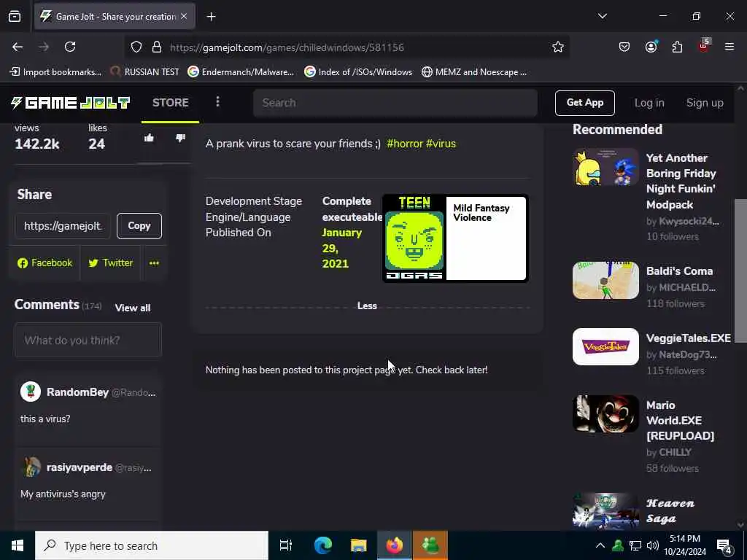
Task: Share on Twitter
Action: (111, 262)
